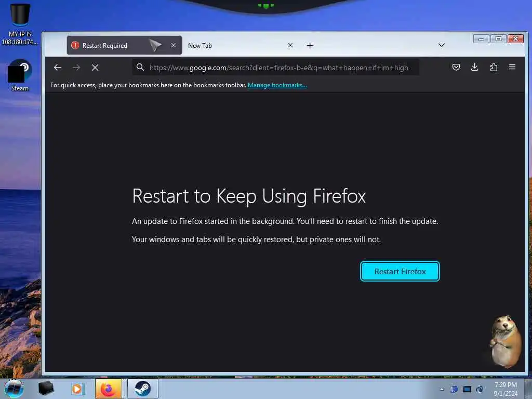Show hidden system tray icons arrow
The height and width of the screenshot is (399, 532).
click(x=442, y=390)
